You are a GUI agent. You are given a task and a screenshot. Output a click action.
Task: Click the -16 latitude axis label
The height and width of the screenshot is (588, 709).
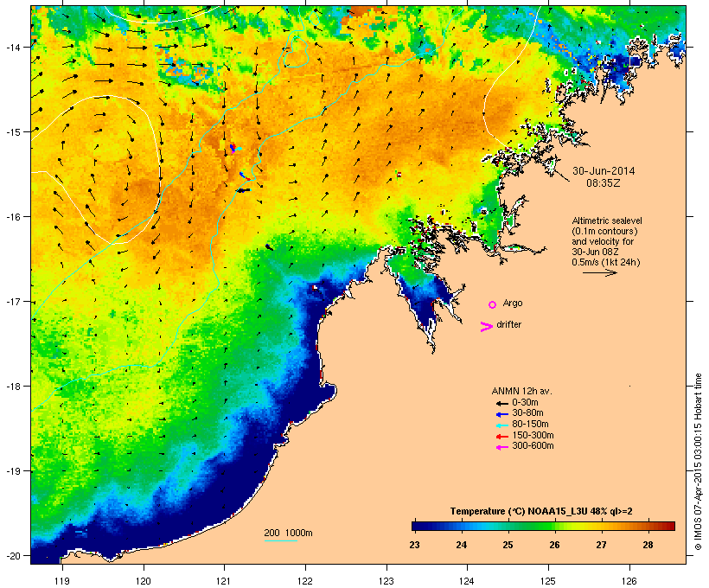coord(13,217)
